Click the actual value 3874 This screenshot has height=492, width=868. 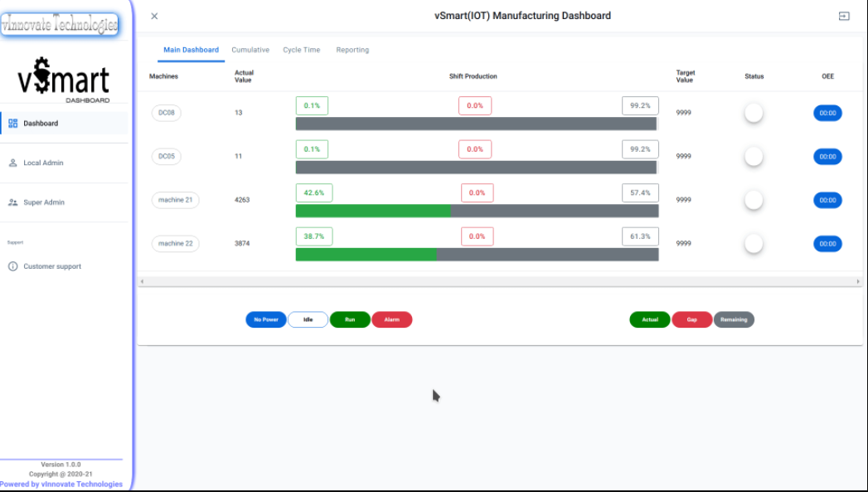point(242,243)
